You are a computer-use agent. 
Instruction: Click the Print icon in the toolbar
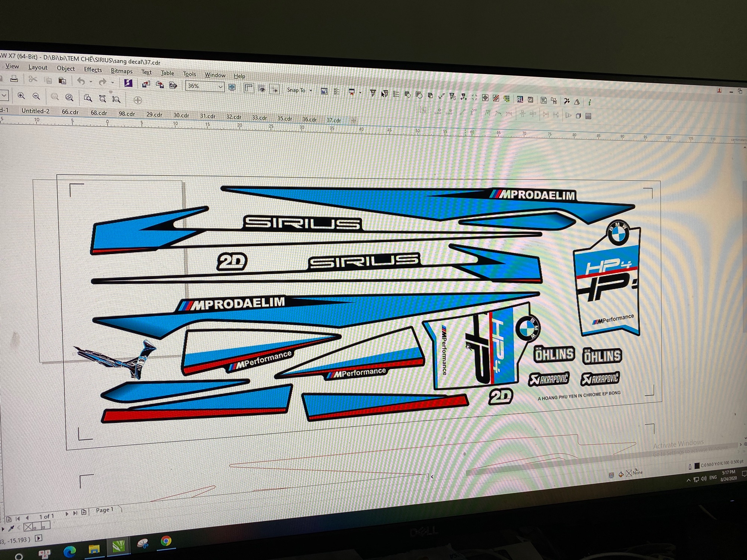[x=14, y=78]
